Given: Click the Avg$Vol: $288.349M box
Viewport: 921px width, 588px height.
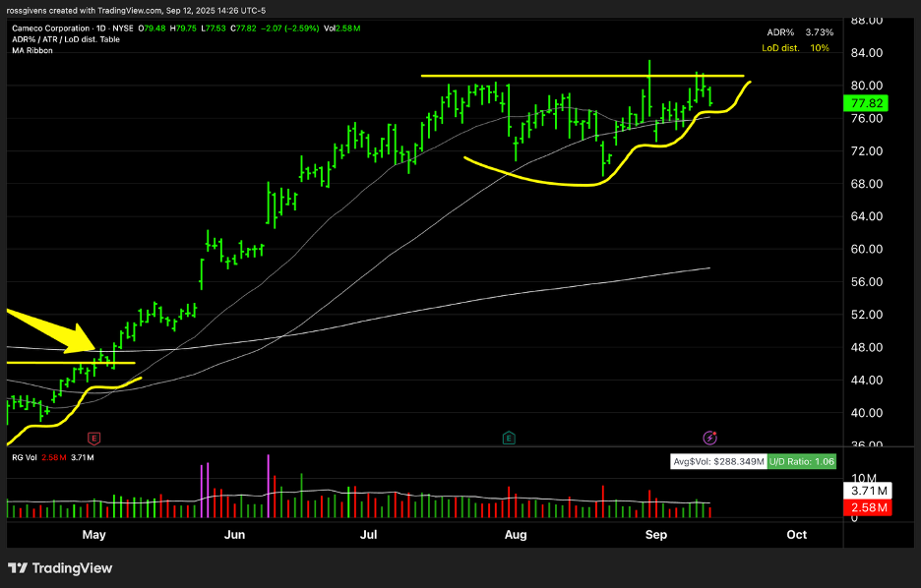Looking at the screenshot, I should 716,460.
